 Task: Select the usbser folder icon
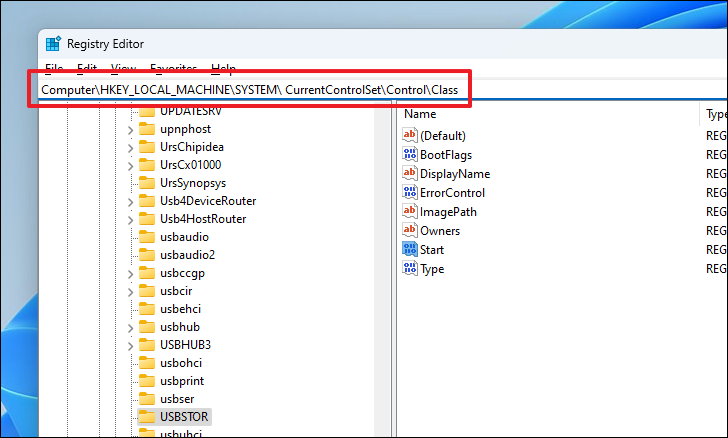coord(147,399)
